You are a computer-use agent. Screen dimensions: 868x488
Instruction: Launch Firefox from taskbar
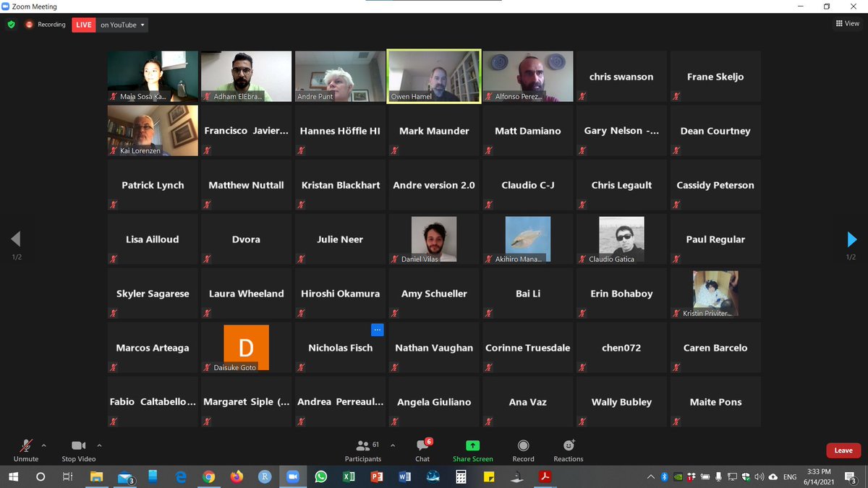237,477
